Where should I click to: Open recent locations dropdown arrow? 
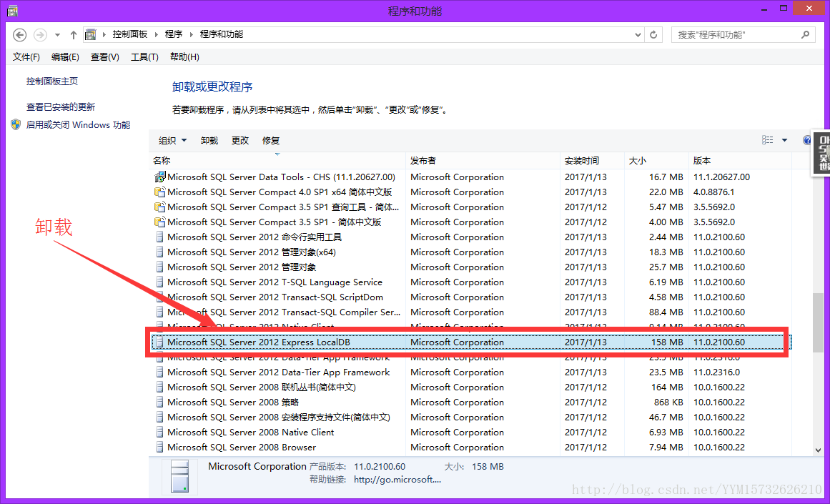(x=57, y=35)
